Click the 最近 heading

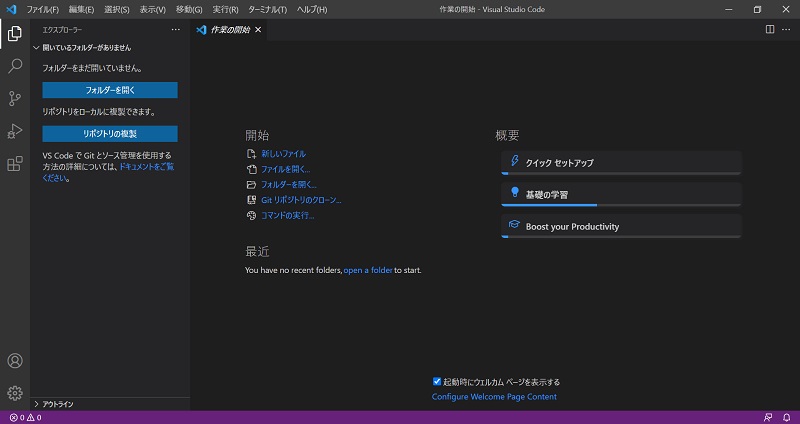point(257,252)
